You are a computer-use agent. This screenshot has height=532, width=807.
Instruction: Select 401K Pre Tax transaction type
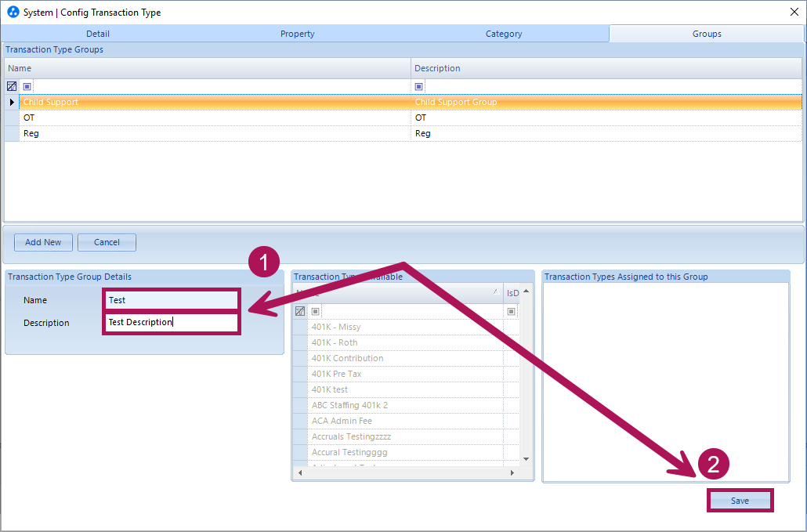point(406,374)
